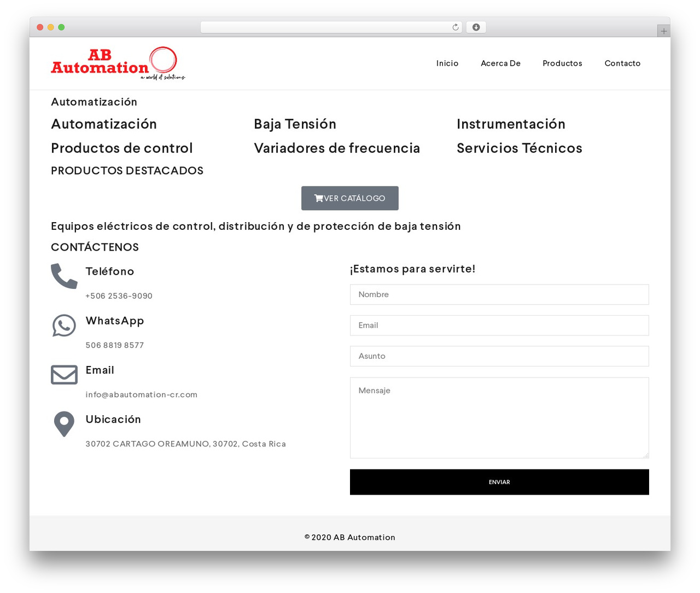This screenshot has width=700, height=593.
Task: Click the WhatsApp icon
Action: pyautogui.click(x=64, y=325)
